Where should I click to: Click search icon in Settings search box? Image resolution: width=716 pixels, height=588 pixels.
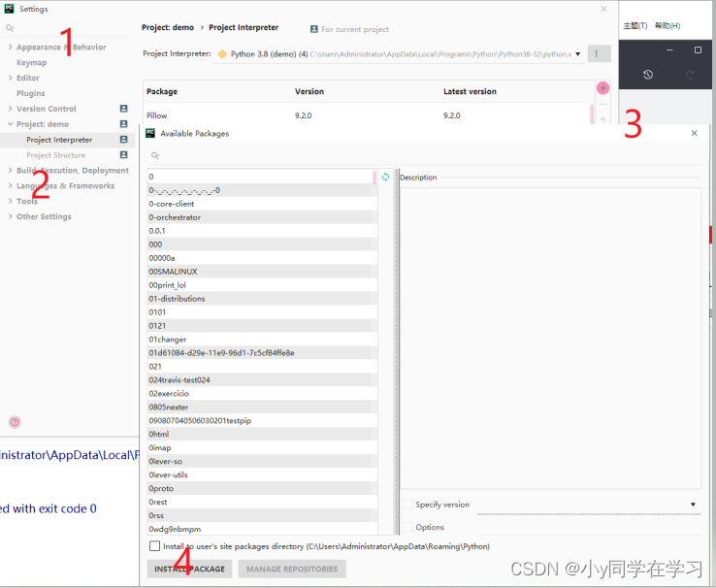tap(10, 28)
